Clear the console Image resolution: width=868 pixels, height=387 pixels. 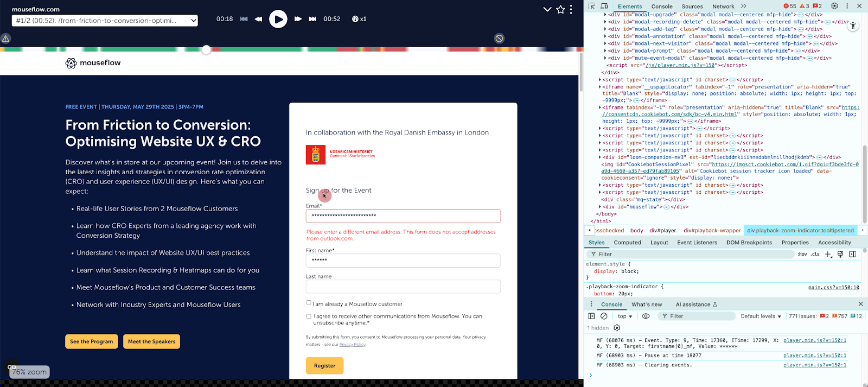pos(604,316)
